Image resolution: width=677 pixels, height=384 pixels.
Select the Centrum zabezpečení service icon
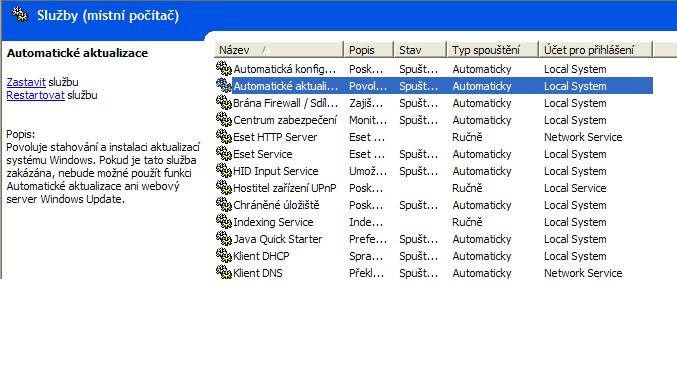point(224,120)
